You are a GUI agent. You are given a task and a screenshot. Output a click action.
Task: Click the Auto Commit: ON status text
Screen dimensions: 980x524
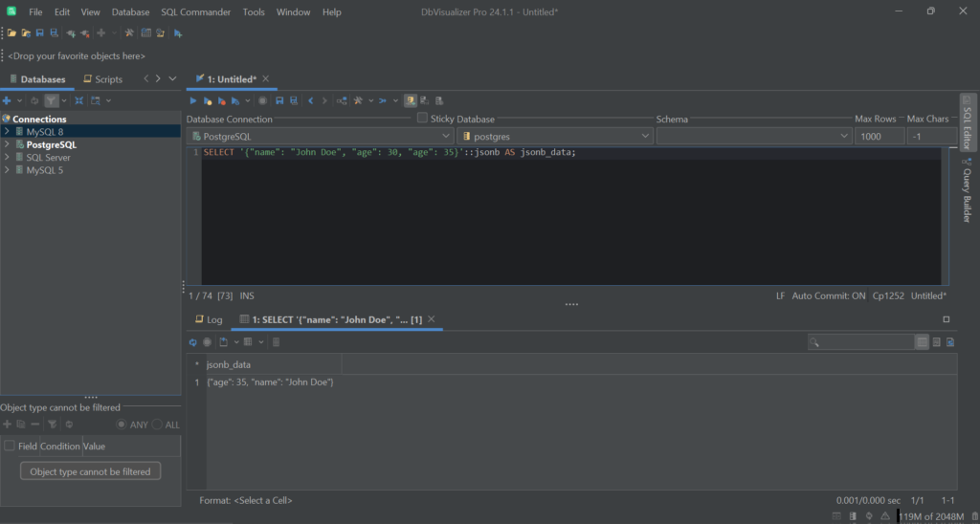(x=829, y=295)
